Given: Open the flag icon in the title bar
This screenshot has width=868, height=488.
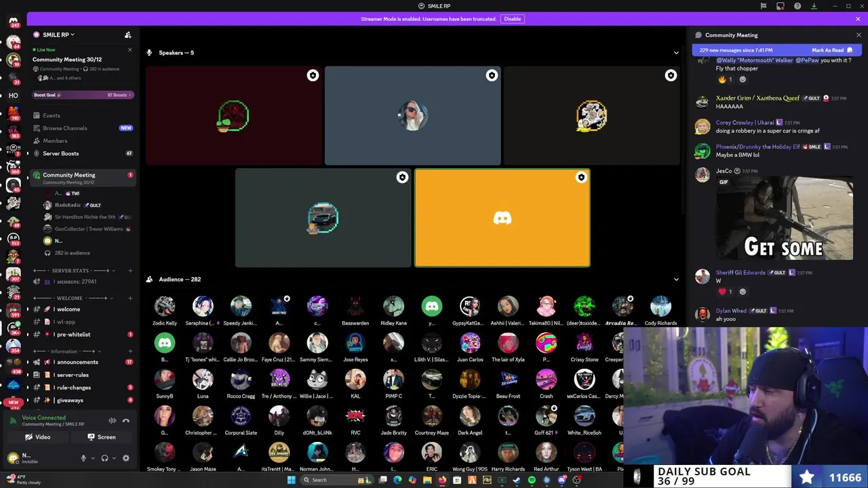Looking at the screenshot, I should coord(764,6).
